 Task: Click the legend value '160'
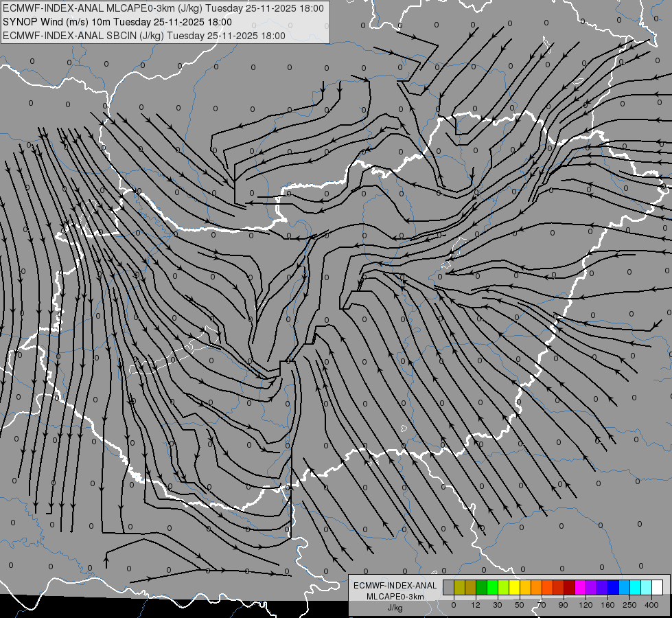pos(607,605)
